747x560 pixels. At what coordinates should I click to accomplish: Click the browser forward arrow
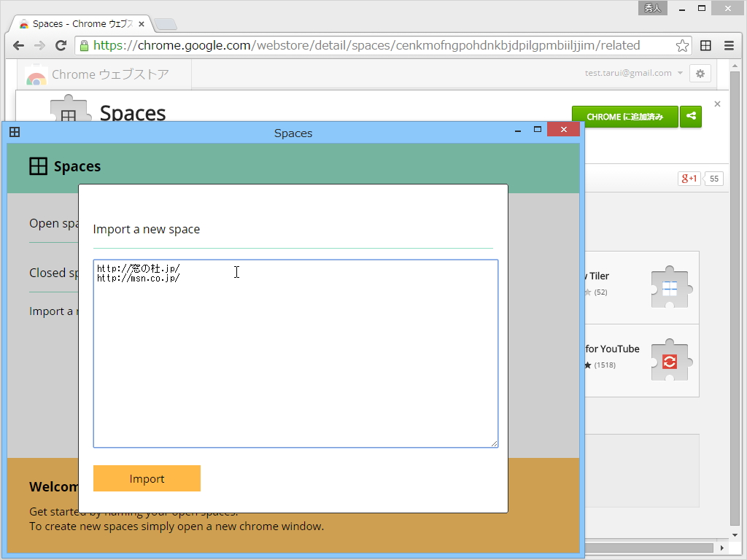[x=39, y=46]
